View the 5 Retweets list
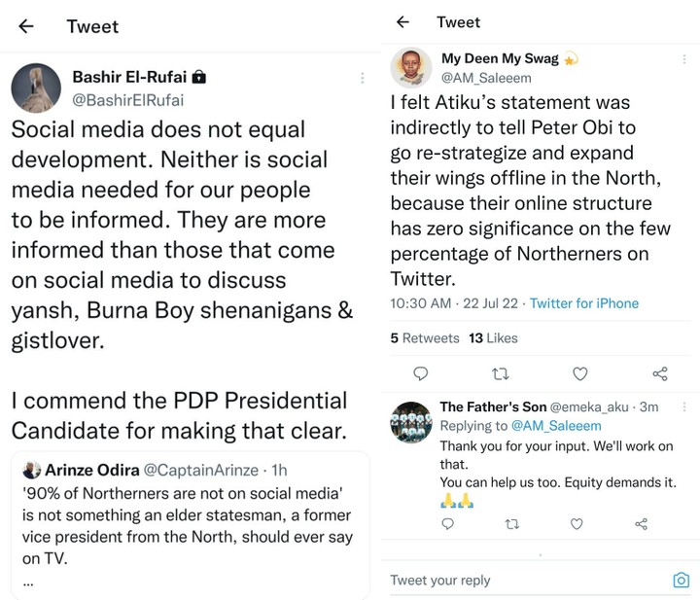 (x=425, y=337)
